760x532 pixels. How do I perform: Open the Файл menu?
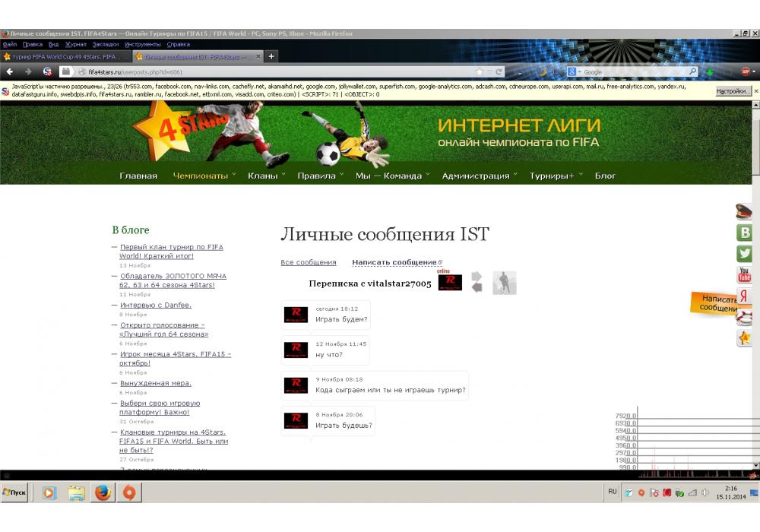(x=10, y=45)
